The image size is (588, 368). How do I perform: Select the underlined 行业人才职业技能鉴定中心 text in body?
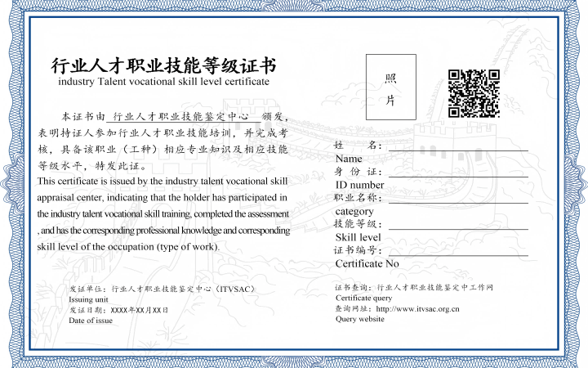coord(180,118)
